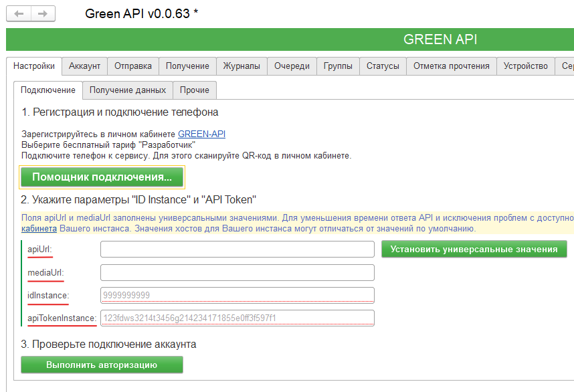Click the Помощник подключения button
Viewport: 574px width, 392px height.
point(102,177)
